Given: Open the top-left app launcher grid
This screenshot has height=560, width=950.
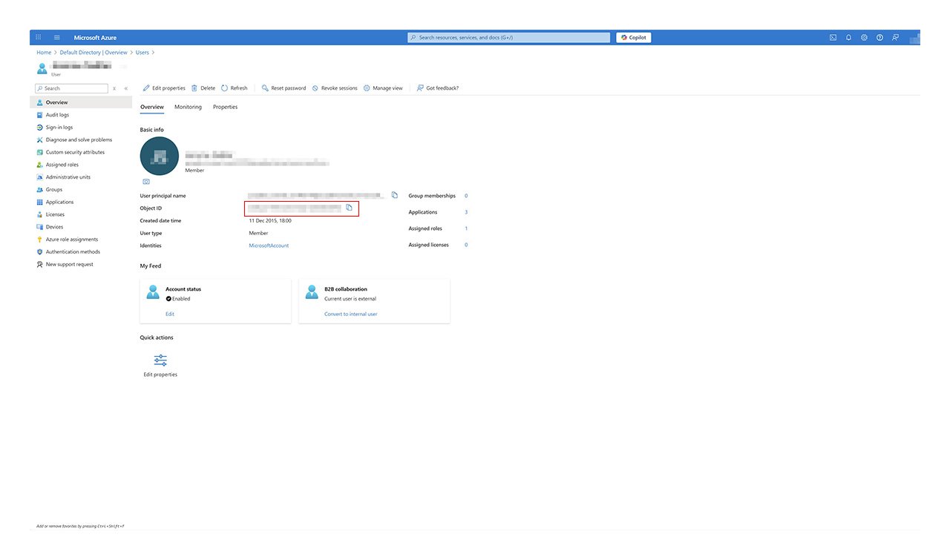Looking at the screenshot, I should pos(39,37).
